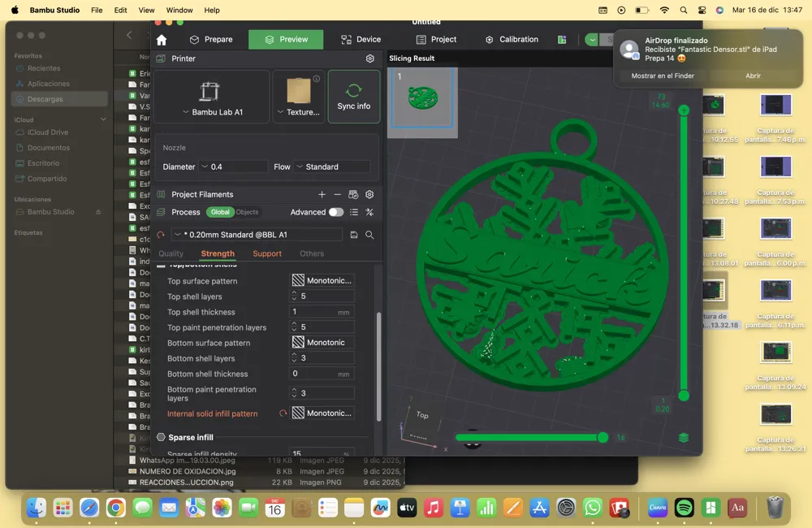This screenshot has width=812, height=528.
Task: Search process settings with magnifier icon
Action: (369, 235)
